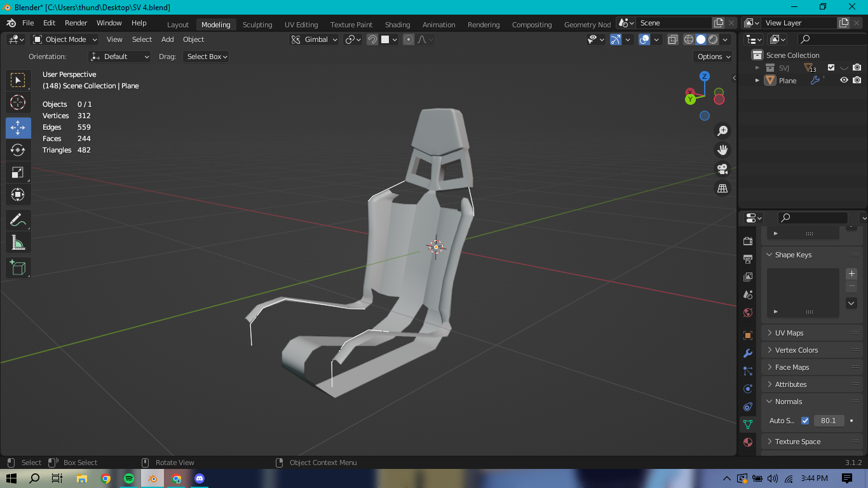Toggle SVJ collection exclude checkbox
This screenshot has height=488, width=868.
tap(831, 67)
